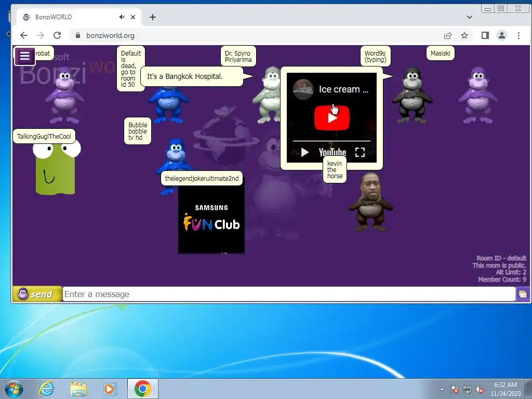Enter fullscreen on the YouTube embed
Screen dimensions: 532x399
[360, 152]
